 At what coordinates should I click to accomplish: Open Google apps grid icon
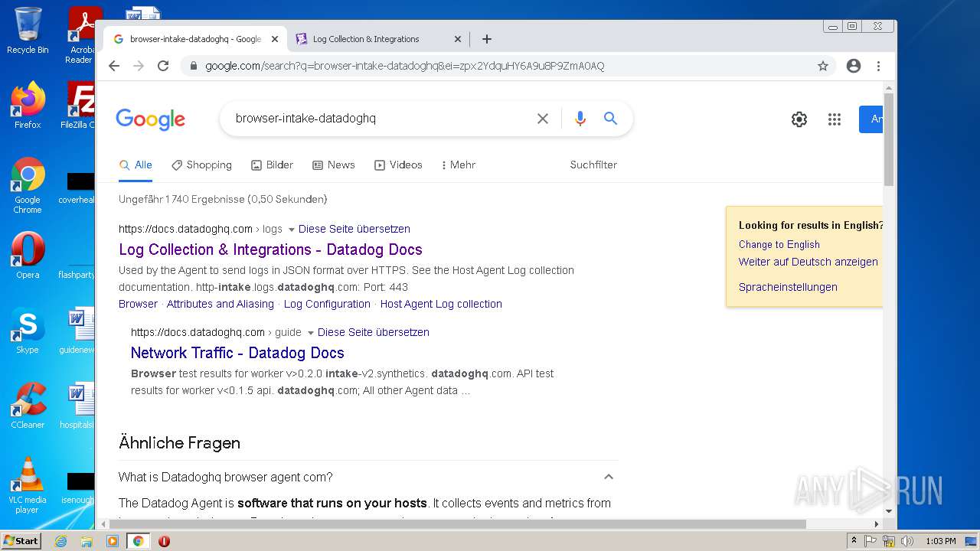pos(835,119)
